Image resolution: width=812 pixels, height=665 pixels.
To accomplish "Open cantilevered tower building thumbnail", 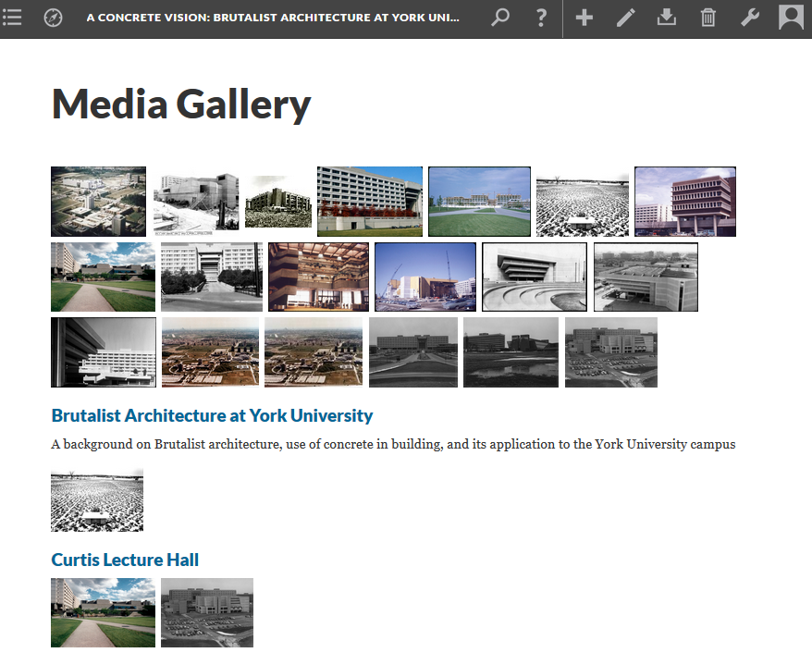I will tap(685, 202).
